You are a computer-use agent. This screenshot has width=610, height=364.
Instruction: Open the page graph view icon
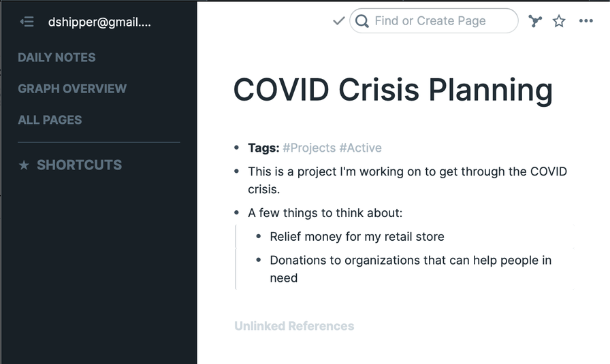coord(535,21)
